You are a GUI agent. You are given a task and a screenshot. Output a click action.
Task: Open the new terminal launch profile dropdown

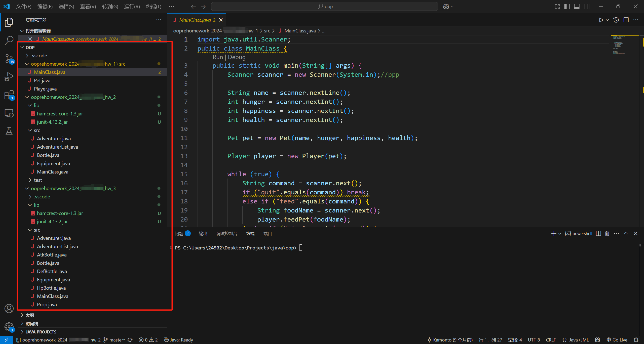560,234
